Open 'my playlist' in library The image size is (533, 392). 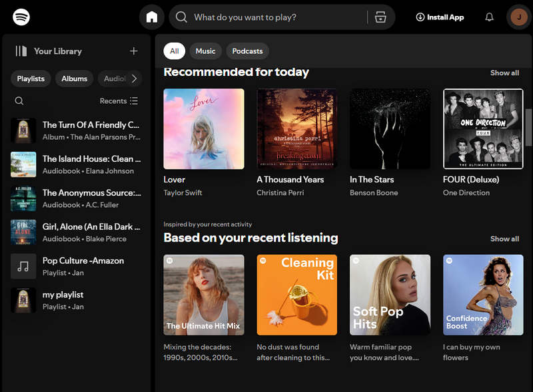point(76,300)
